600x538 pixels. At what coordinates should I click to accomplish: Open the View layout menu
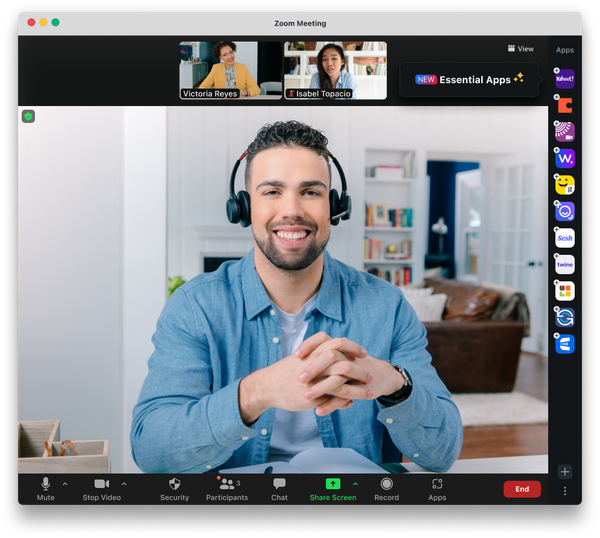[520, 49]
